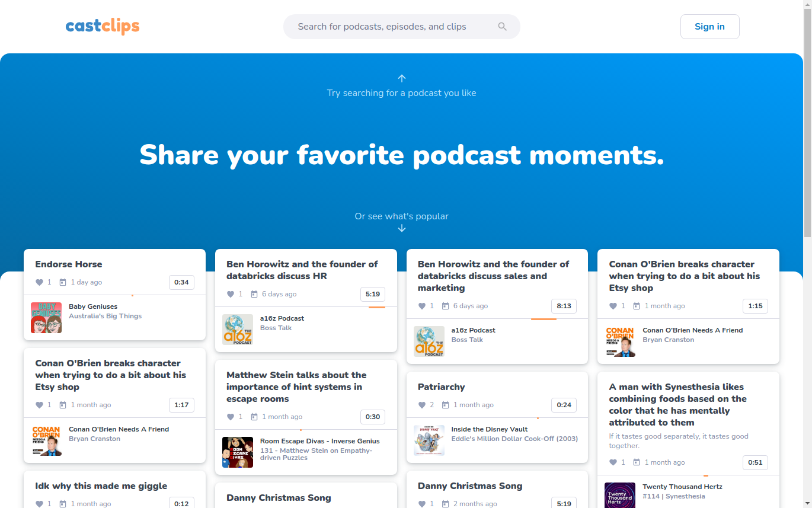
Task: Open Baby Geniuses podcast artwork
Action: [x=46, y=318]
